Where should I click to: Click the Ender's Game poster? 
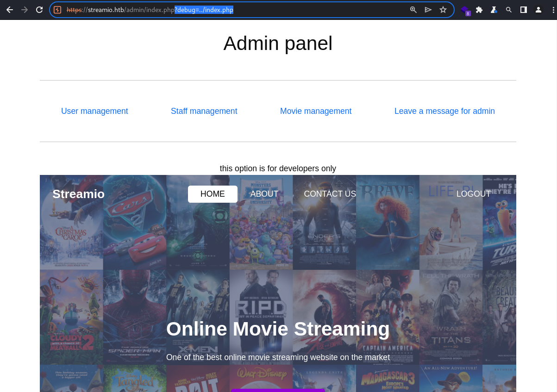coord(325,222)
